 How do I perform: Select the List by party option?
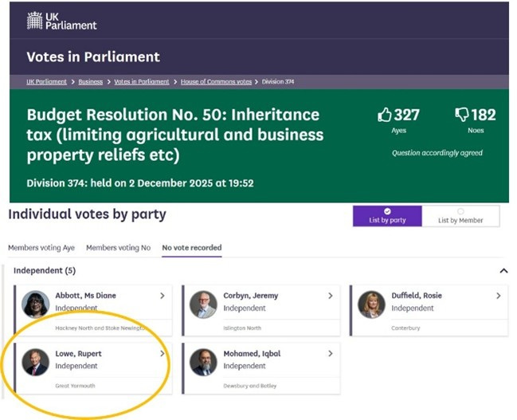(389, 216)
